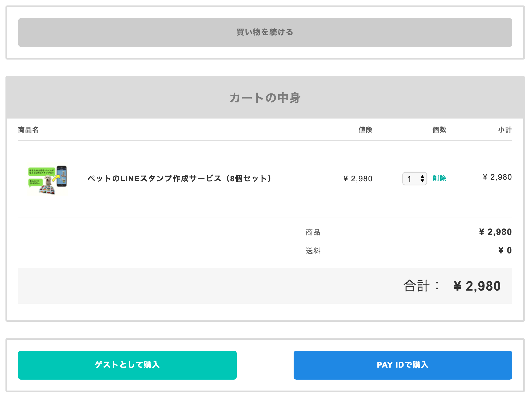Click the 商品 summary label
The width and height of the screenshot is (532, 396).
click(313, 232)
